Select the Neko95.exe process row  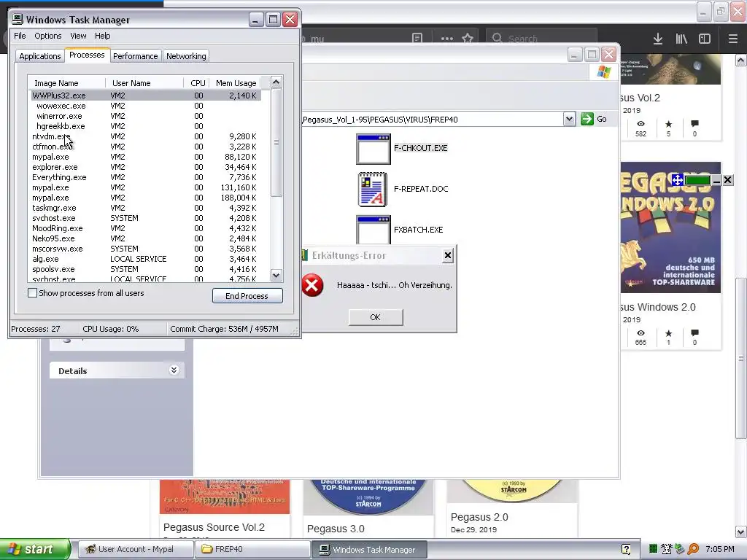[x=146, y=238]
